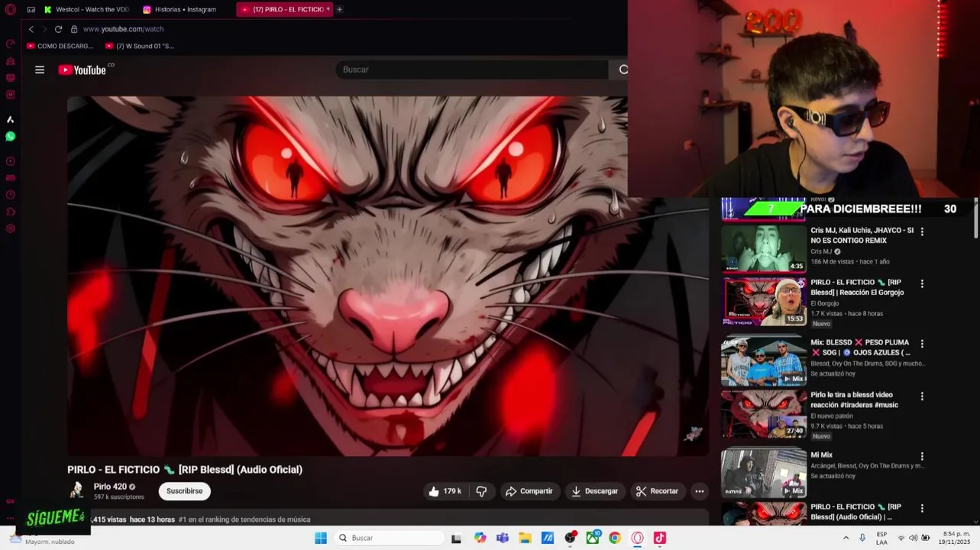Click the Descargar download button
The width and height of the screenshot is (980, 550).
[x=594, y=491]
